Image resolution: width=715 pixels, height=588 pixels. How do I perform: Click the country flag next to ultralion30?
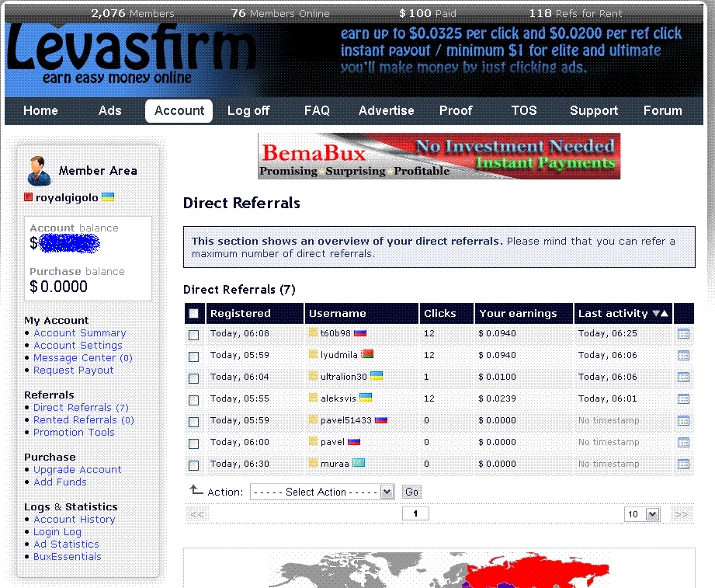[377, 376]
